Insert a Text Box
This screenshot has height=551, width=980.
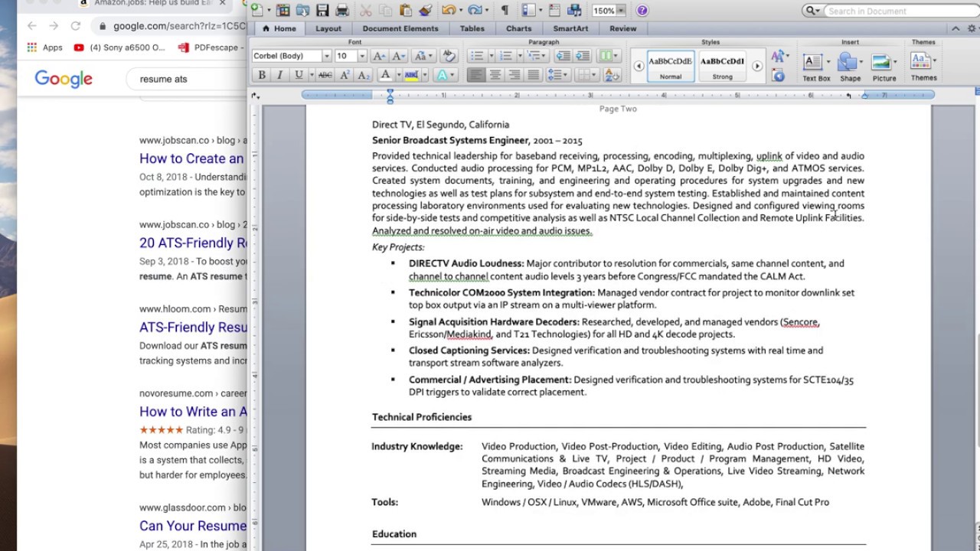pos(815,67)
